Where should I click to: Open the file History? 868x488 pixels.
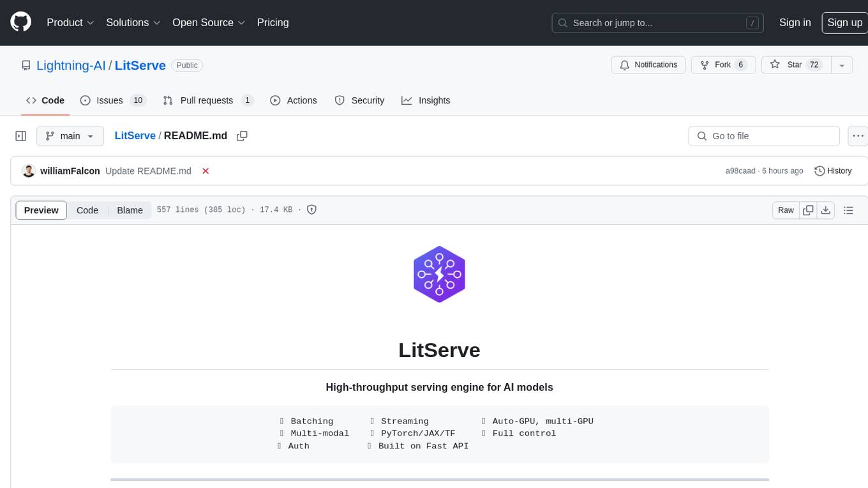point(833,171)
